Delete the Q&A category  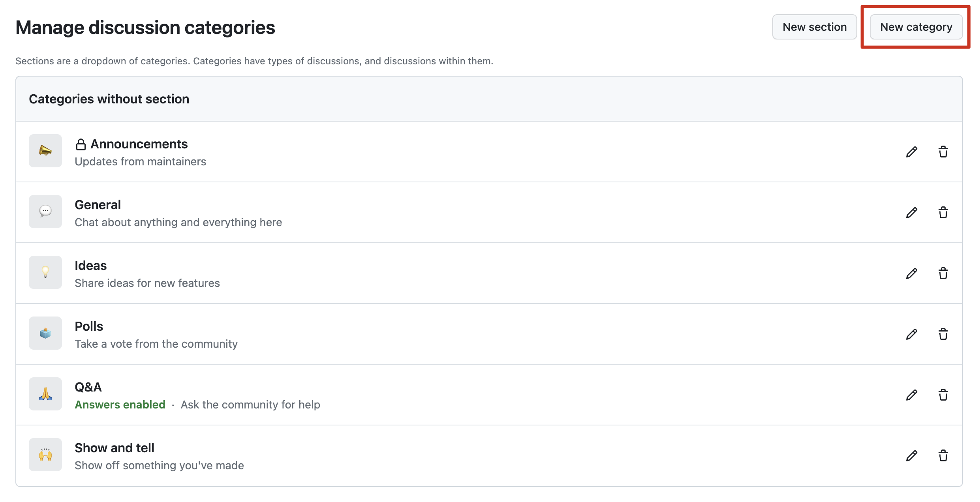[x=943, y=395]
